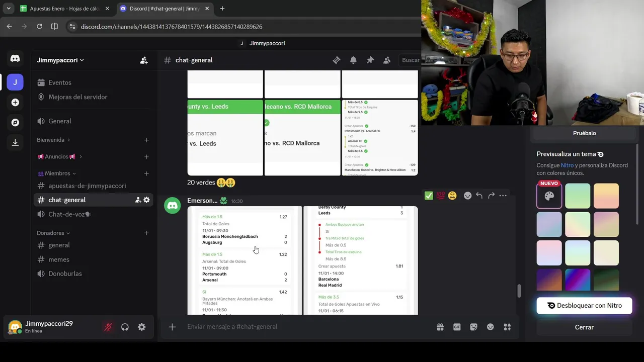Open a new browser tab
This screenshot has height=362, width=644.
[222, 9]
